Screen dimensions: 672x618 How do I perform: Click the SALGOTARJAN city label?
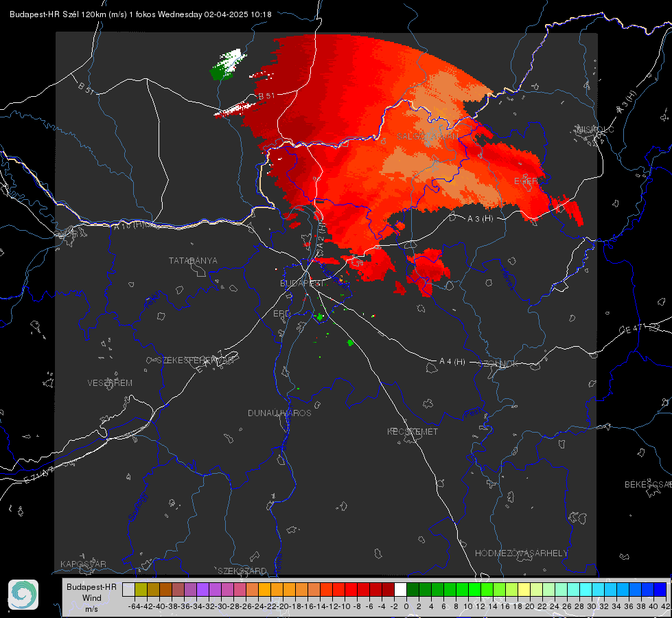click(427, 137)
